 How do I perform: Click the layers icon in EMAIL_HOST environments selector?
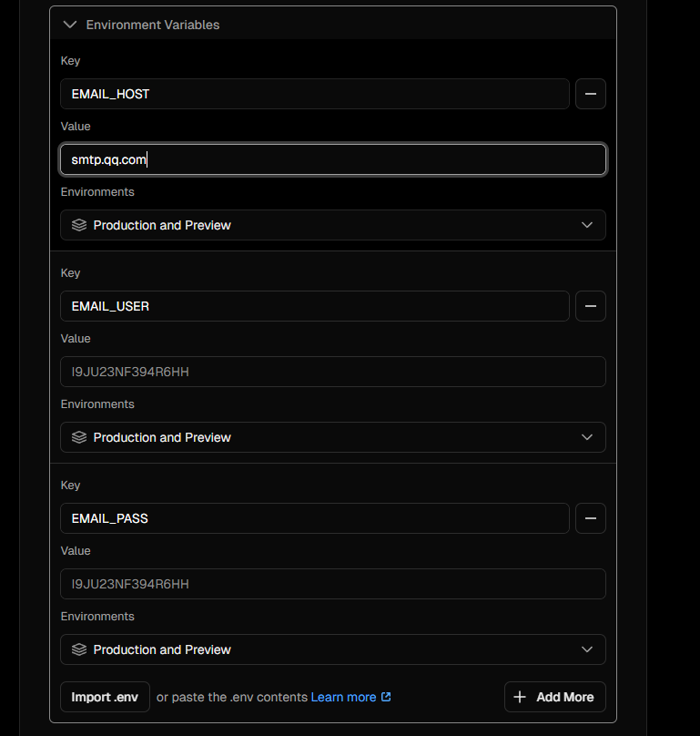pos(79,225)
